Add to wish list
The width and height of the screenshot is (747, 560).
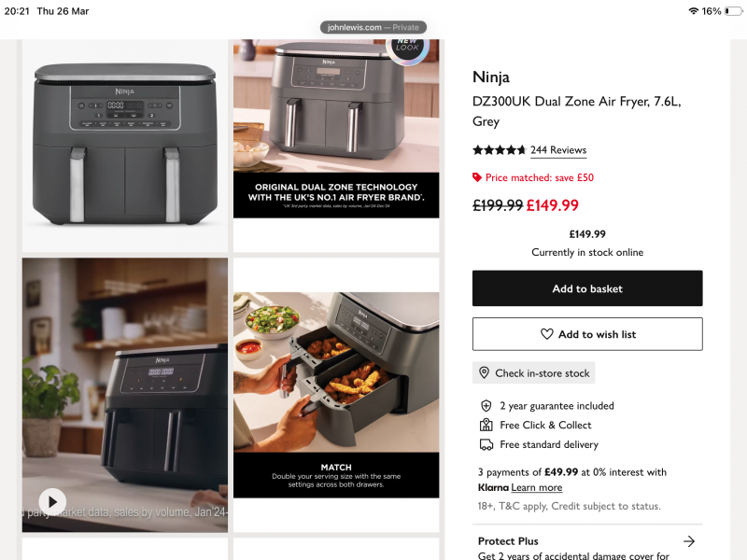click(x=587, y=334)
